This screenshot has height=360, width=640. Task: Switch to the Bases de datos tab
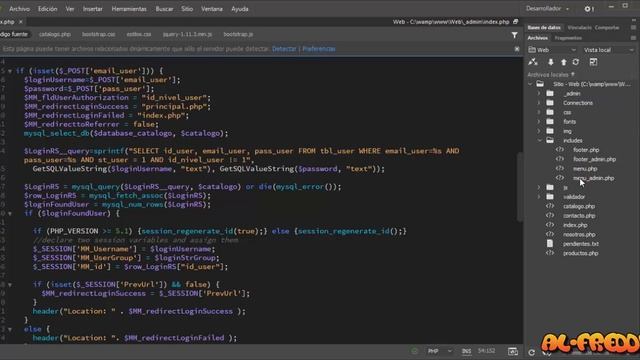coord(544,28)
